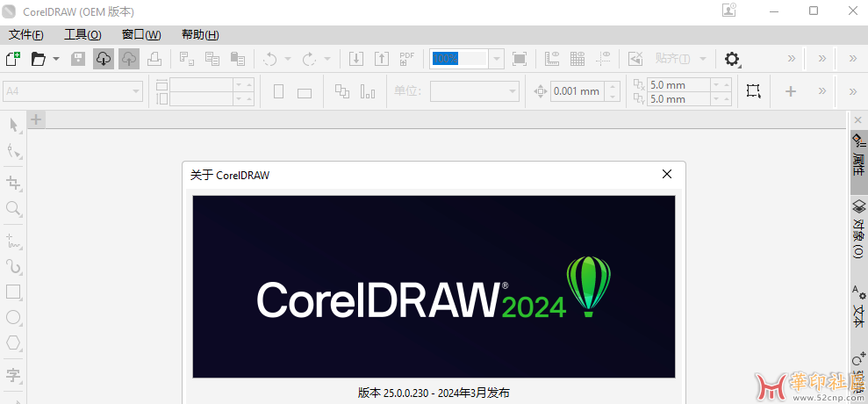Toggle the show grid button
The width and height of the screenshot is (868, 404).
click(577, 59)
